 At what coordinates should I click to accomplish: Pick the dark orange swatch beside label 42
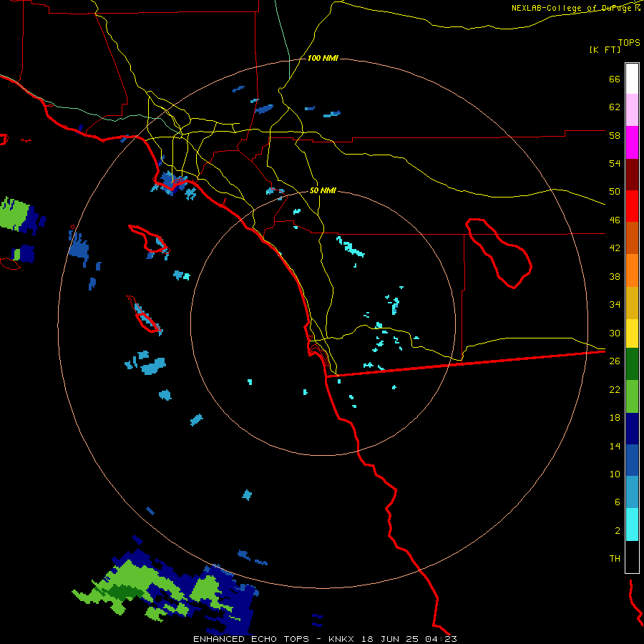(x=632, y=238)
